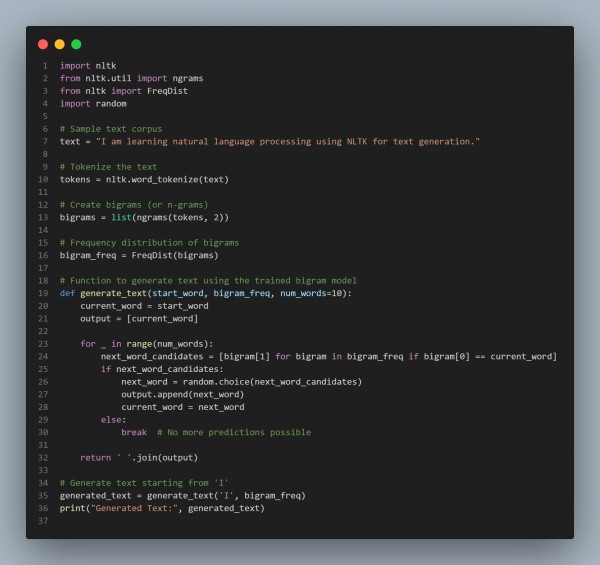Click the yellow minimize window dot

point(60,44)
